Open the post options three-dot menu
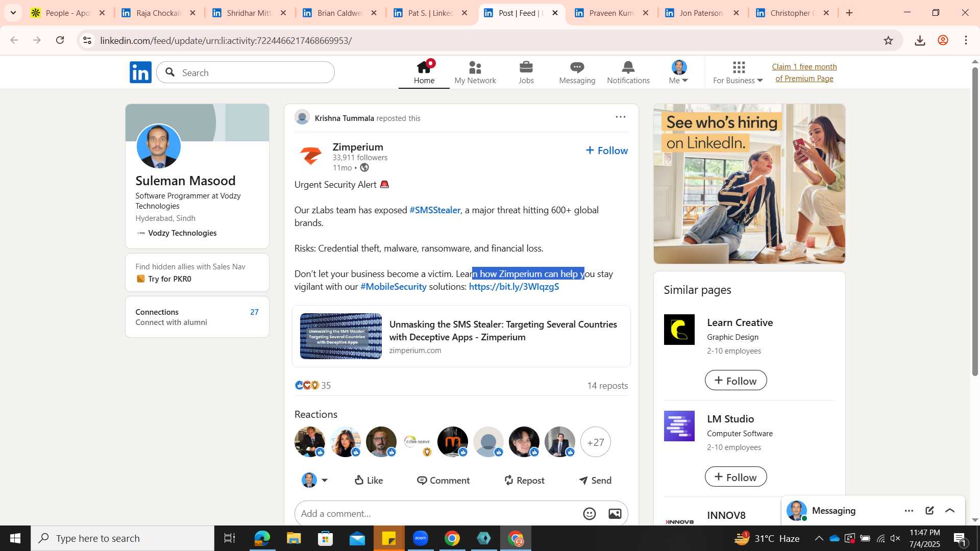 pos(620,117)
